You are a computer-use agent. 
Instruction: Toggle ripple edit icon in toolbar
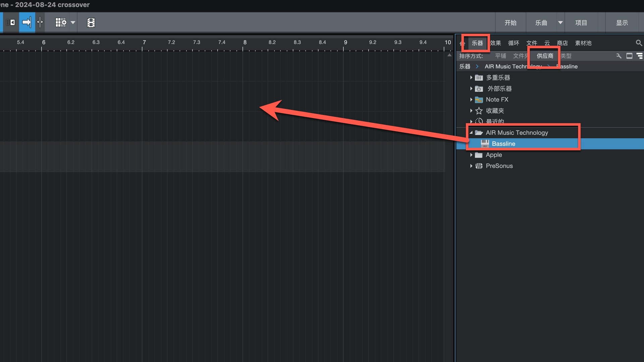click(x=11, y=22)
